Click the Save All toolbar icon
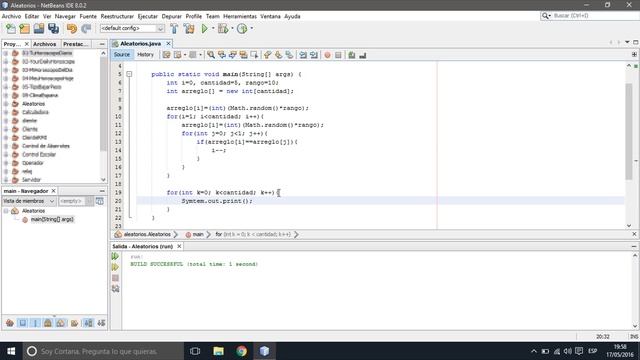Screen dimensions: 640x360 point(53,29)
